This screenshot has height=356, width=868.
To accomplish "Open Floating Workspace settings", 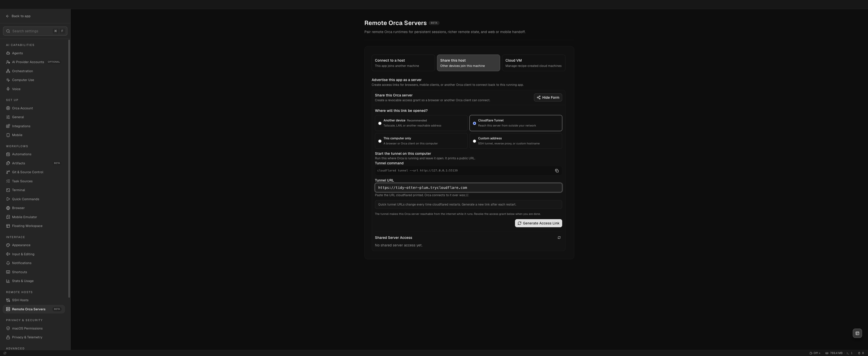I will click(34, 226).
